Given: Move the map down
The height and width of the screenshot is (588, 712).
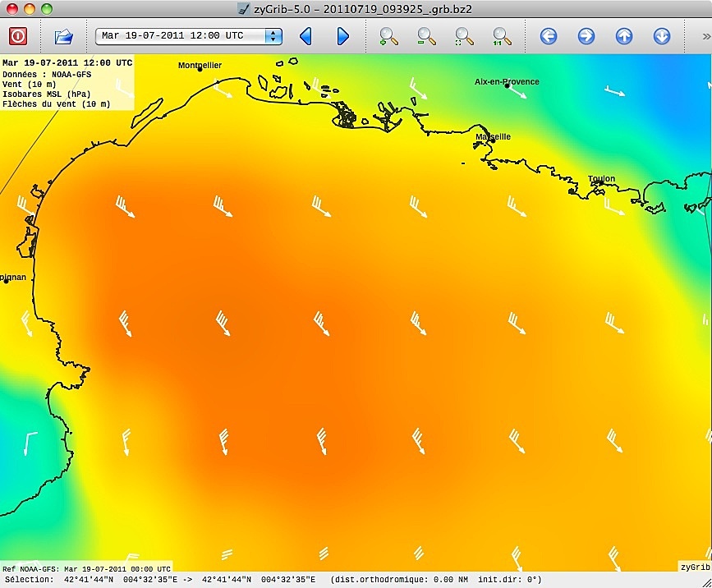Looking at the screenshot, I should tap(662, 36).
